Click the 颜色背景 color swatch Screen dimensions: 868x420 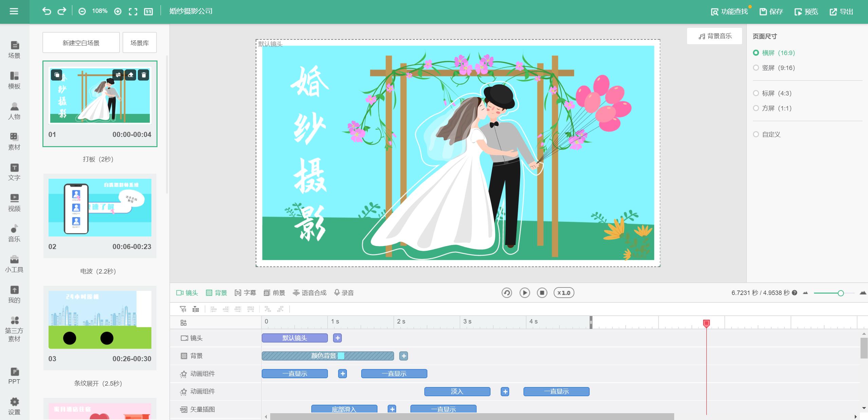click(x=341, y=356)
